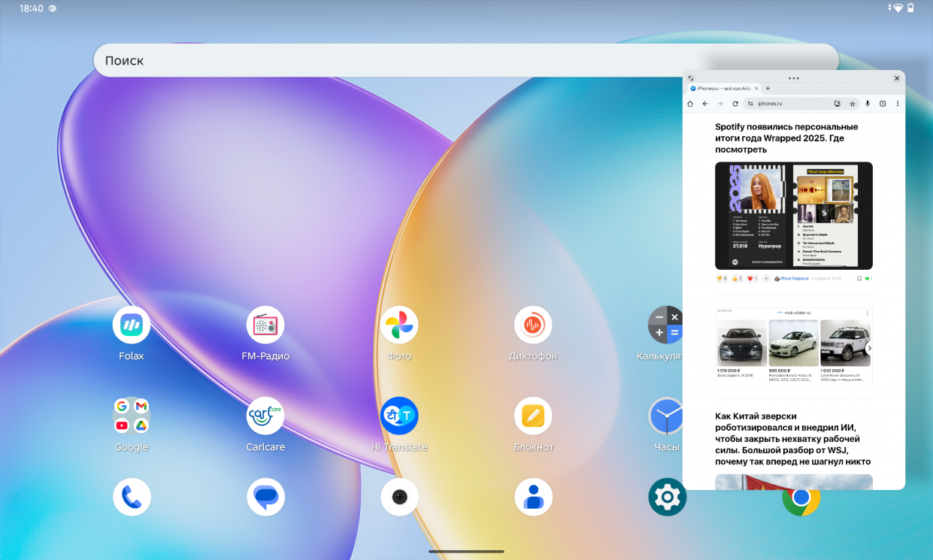Launch the Camera app in dock
This screenshot has height=560, width=933.
tap(399, 497)
